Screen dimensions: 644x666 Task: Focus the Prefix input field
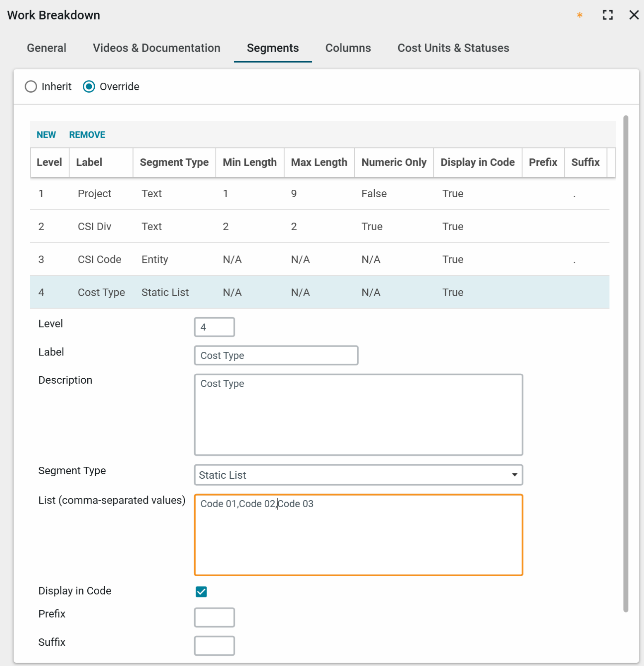pos(214,617)
